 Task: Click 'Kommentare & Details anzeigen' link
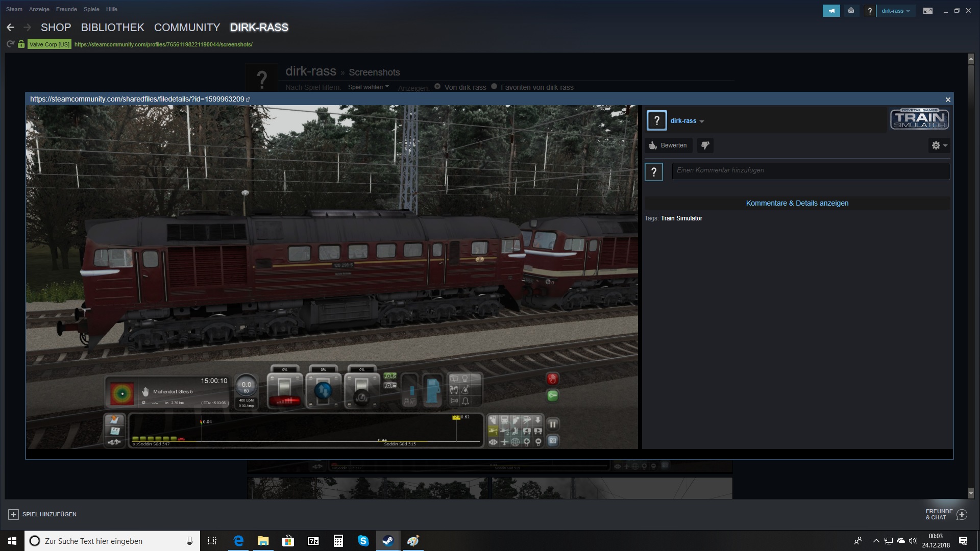pyautogui.click(x=797, y=203)
